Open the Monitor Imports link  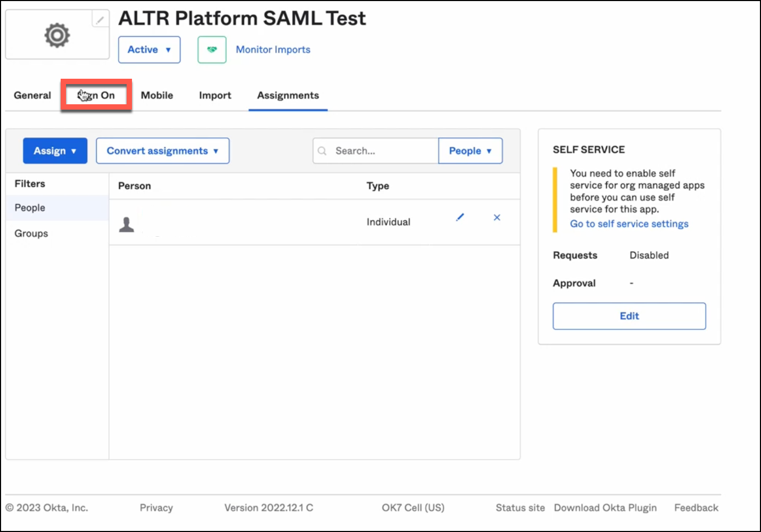(273, 49)
